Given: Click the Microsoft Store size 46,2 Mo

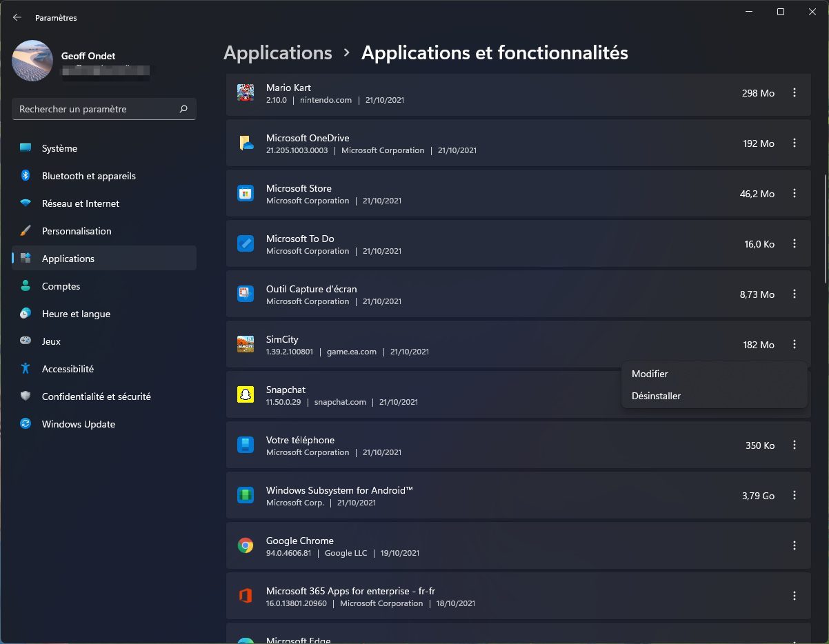Looking at the screenshot, I should click(x=757, y=194).
